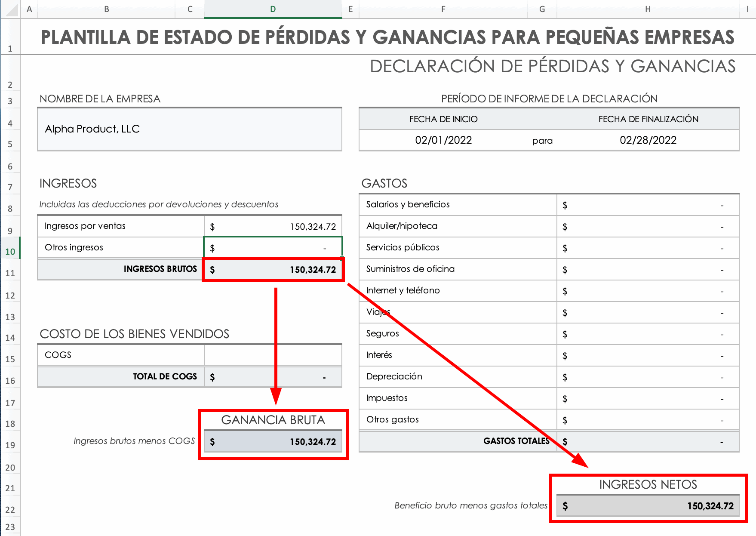Click the 'COGS' row label
Screen dimensions: 756x536
58,355
